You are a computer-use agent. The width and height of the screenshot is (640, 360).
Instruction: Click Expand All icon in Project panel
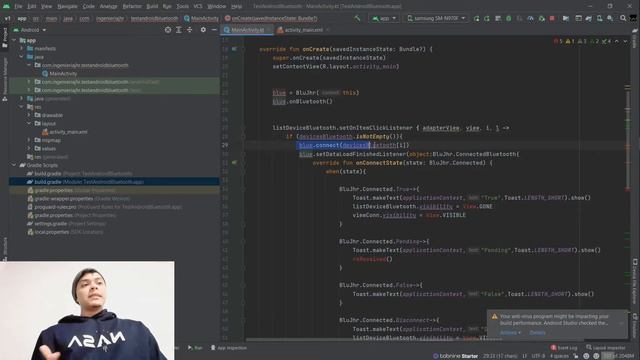coord(179,30)
